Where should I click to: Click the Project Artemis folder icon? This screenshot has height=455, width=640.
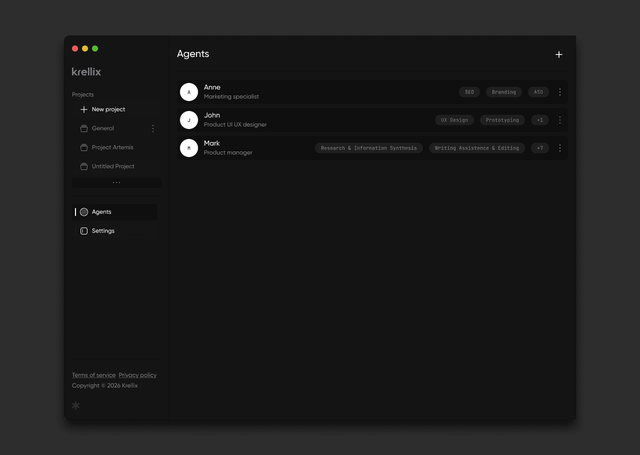84,147
